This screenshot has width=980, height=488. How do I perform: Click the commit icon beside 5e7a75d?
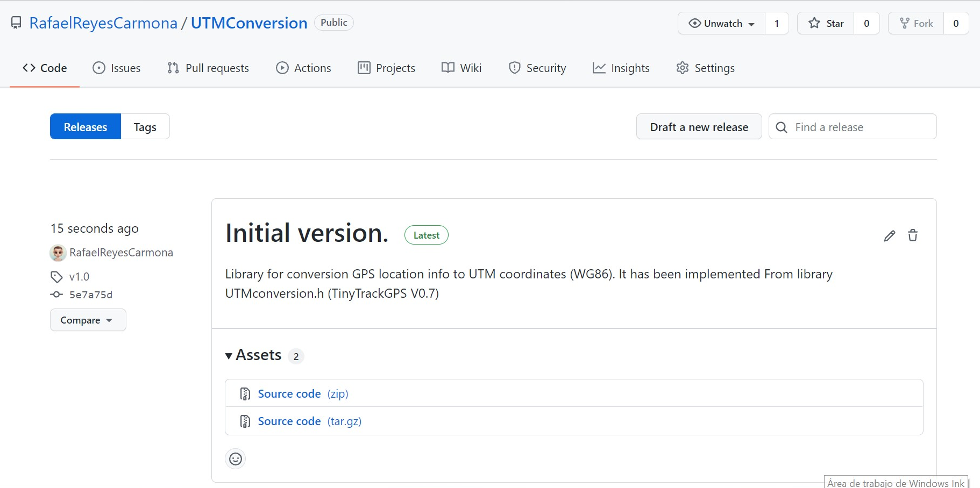tap(56, 295)
